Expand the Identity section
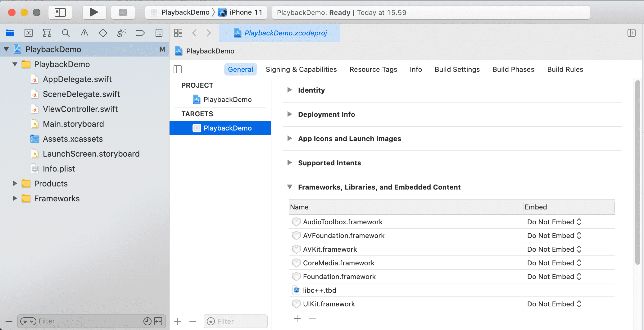 tap(290, 90)
